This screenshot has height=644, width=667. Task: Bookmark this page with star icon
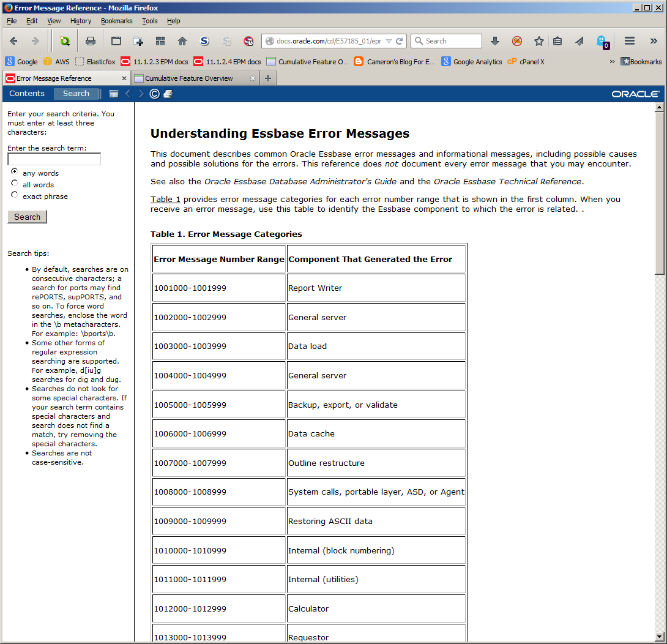(x=539, y=41)
